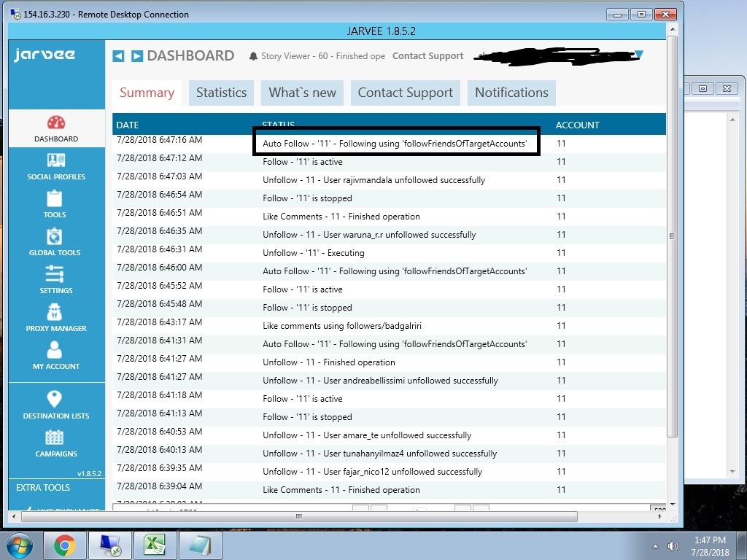Screen dimensions: 747x560
Task: Select 'Unfollow - 11 - Finished operation' row
Action: coord(390,362)
